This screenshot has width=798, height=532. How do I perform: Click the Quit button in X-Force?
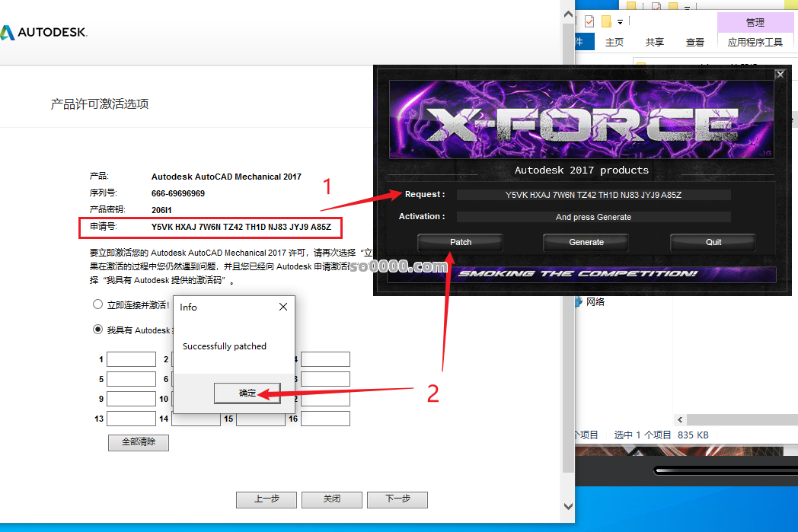[713, 242]
